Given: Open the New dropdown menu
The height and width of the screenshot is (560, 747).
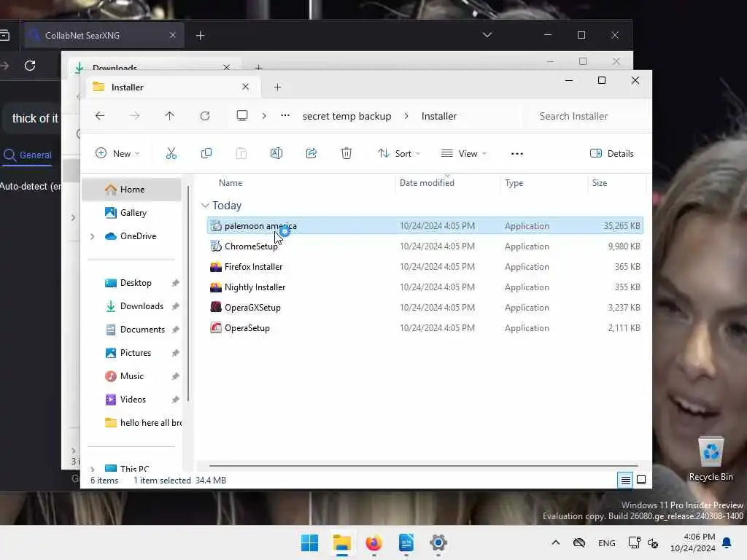Looking at the screenshot, I should pos(117,153).
